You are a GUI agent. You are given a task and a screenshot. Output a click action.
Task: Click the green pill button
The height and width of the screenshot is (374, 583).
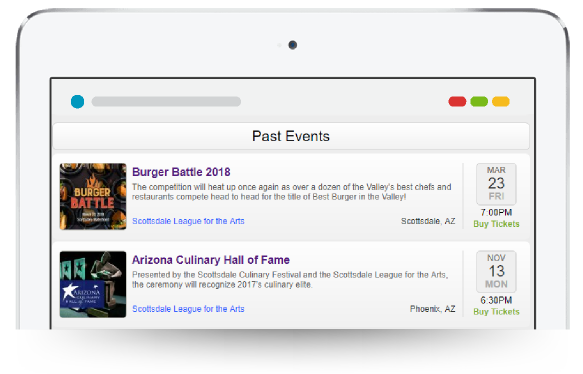click(x=479, y=101)
